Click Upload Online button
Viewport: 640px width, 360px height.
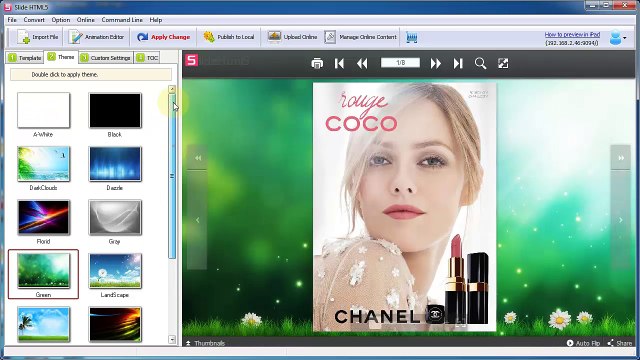pos(292,37)
